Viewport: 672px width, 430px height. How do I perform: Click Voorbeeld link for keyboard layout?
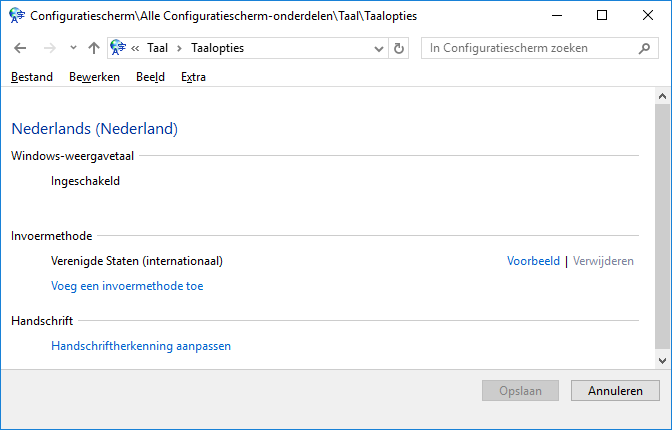(x=533, y=261)
